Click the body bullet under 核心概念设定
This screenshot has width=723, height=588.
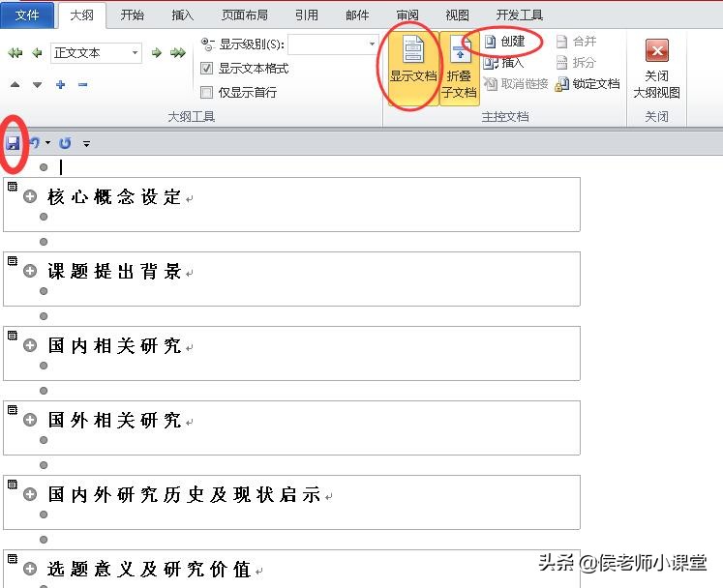tap(44, 217)
